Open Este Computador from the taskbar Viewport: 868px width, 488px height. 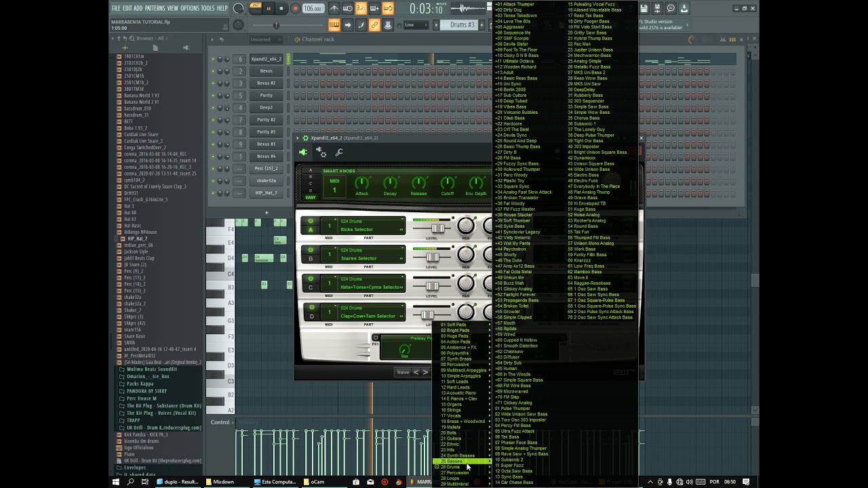pos(275,482)
